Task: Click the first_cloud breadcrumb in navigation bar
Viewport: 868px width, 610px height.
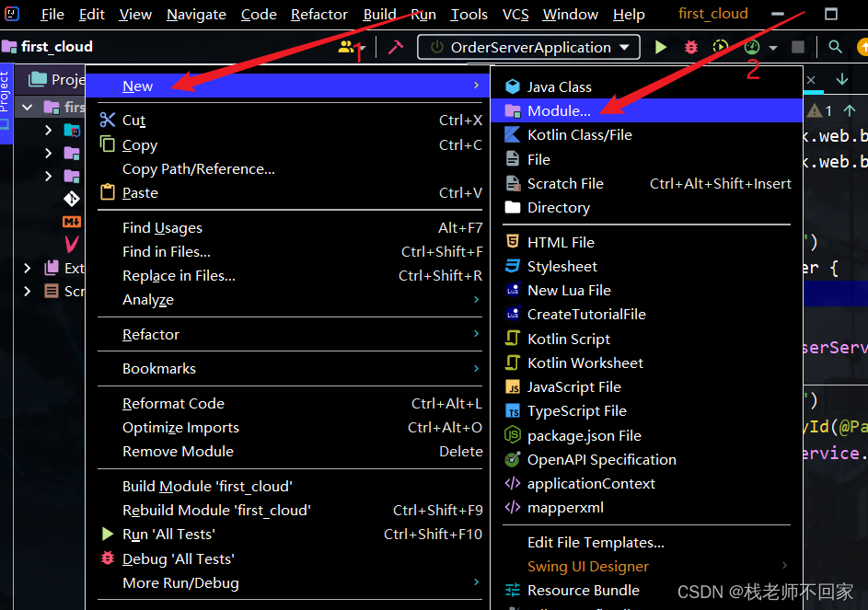Action: tap(48, 47)
